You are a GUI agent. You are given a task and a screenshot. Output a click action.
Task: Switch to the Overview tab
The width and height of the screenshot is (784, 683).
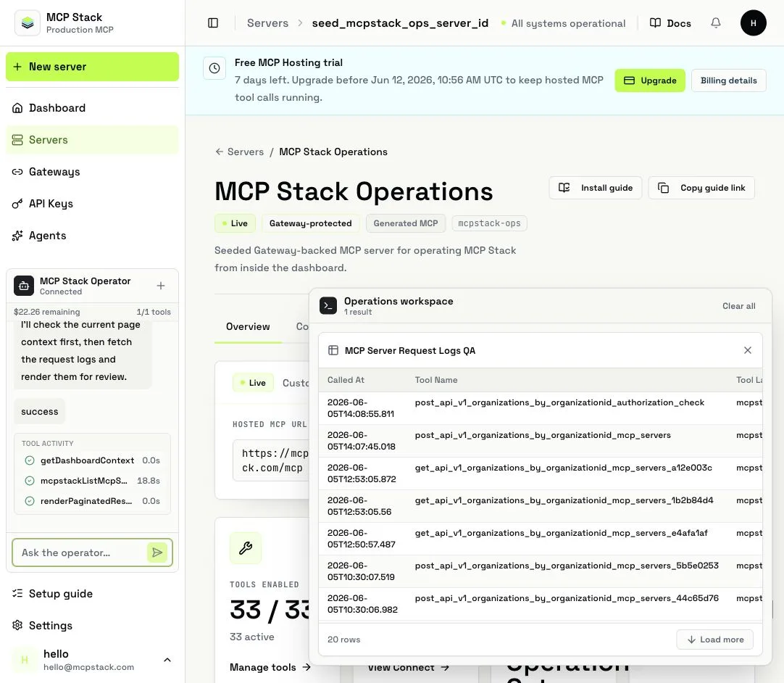pos(248,327)
